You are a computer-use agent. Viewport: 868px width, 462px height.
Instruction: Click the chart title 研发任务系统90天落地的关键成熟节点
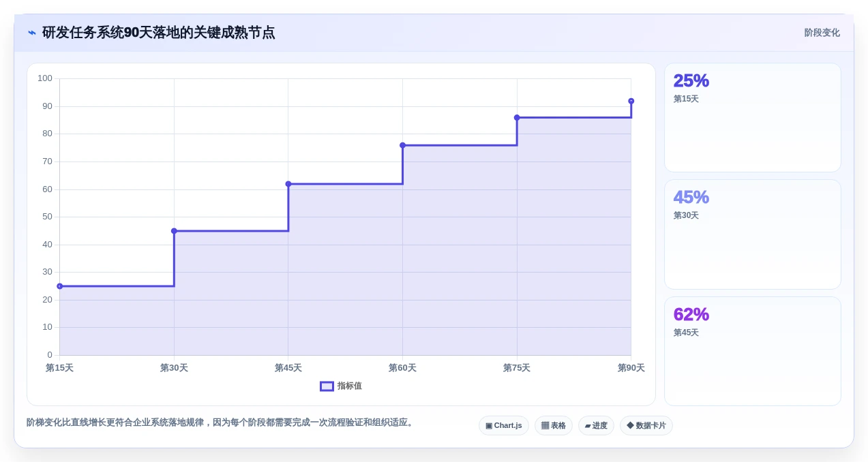pyautogui.click(x=159, y=33)
